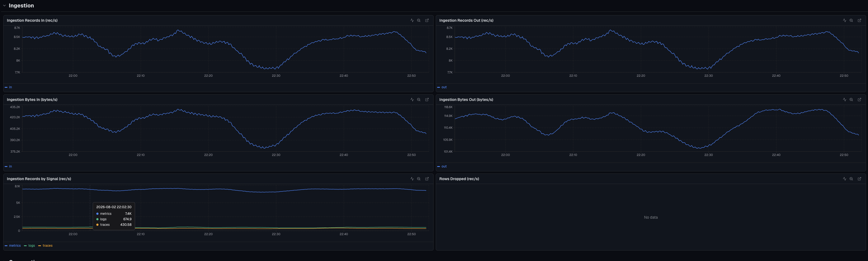The width and height of the screenshot is (868, 261).
Task: Open activity pulse icon on Ingestion Records In panel
Action: coord(412,20)
